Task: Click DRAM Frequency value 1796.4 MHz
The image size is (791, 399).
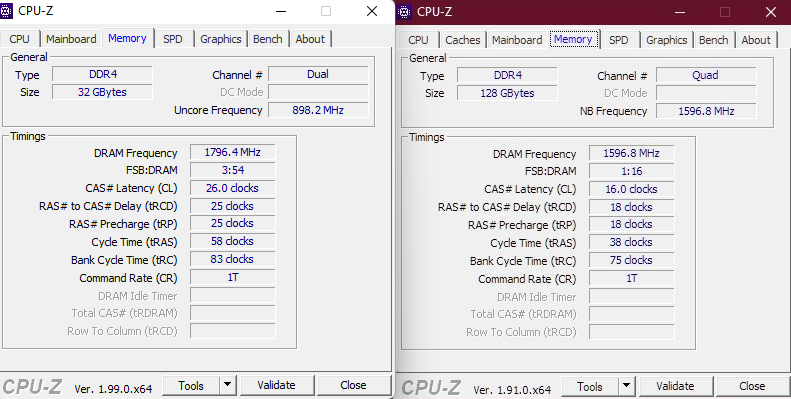Action: [x=233, y=152]
